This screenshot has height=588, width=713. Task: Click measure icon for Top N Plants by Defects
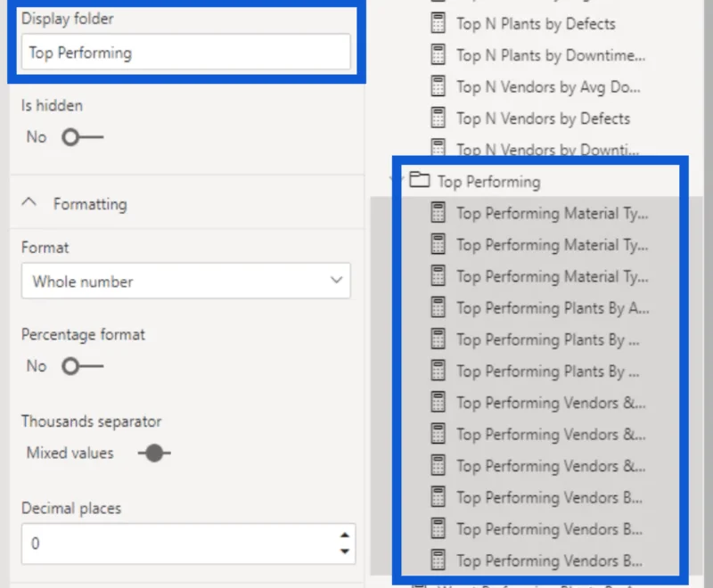point(438,23)
